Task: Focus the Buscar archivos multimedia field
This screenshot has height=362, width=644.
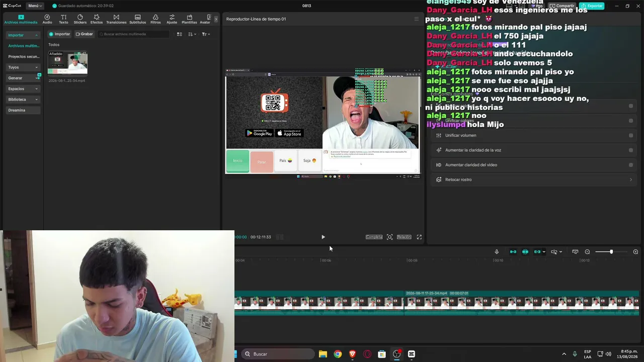Action: click(x=134, y=34)
